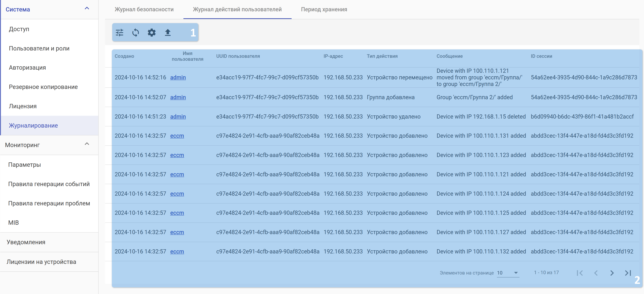Go to the next page arrow

click(x=612, y=273)
